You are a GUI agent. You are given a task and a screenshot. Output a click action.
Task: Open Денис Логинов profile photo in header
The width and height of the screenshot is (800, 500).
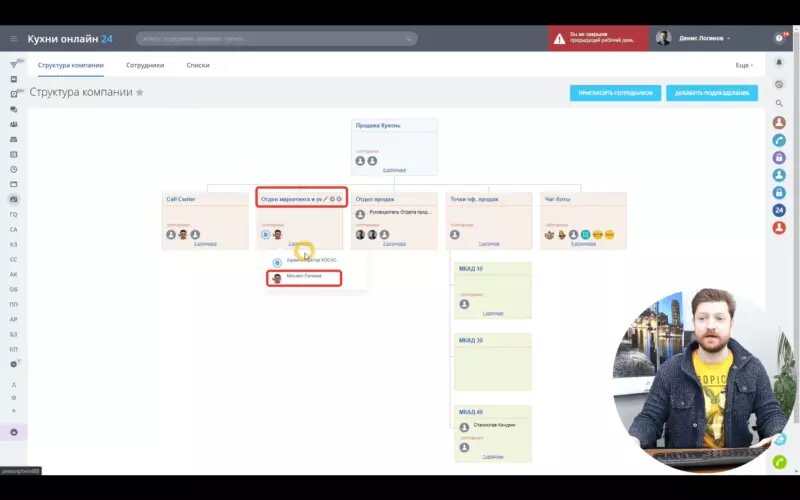click(x=663, y=38)
